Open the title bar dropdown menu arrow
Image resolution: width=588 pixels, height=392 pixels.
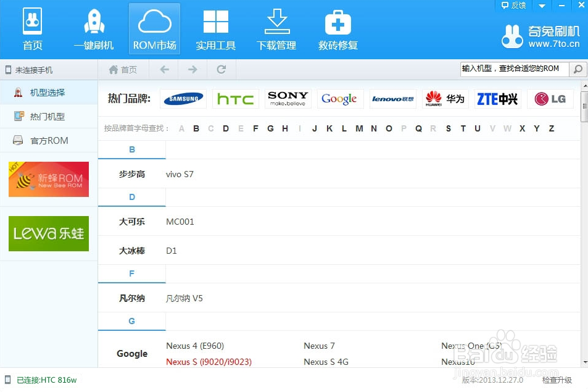point(542,6)
